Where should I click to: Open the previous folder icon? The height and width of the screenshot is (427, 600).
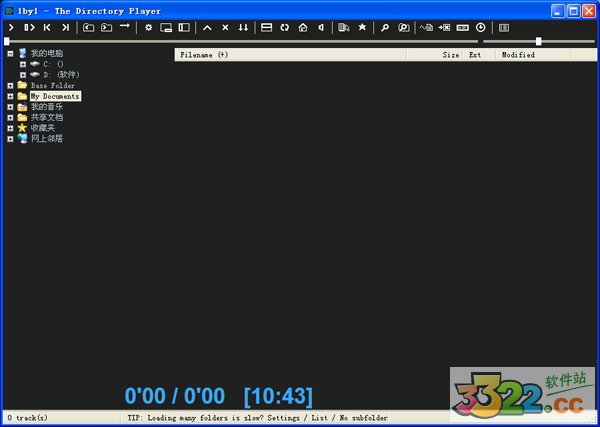pyautogui.click(x=88, y=28)
